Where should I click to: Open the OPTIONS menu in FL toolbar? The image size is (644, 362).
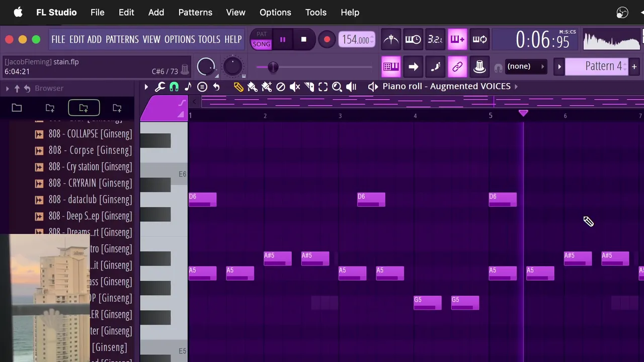pos(180,39)
